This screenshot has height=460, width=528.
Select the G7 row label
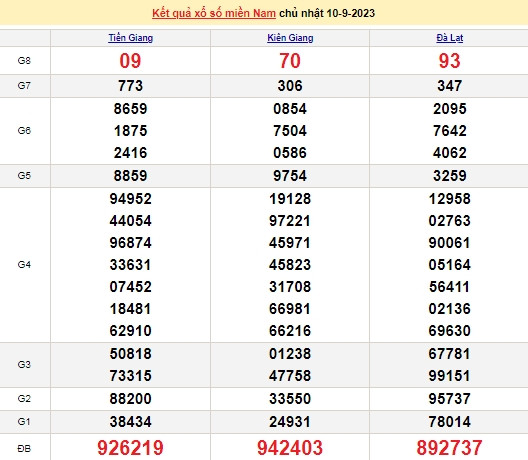tap(24, 86)
